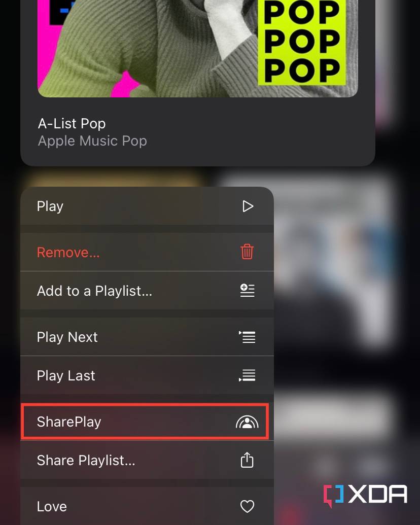Open the Share Playlist... text entry
Screen dimensions: 420x525
86,461
